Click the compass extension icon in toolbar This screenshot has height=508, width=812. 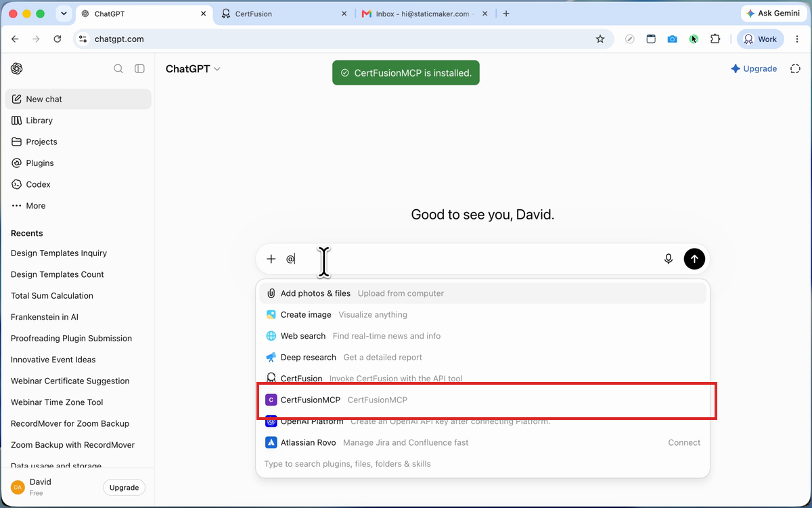630,39
